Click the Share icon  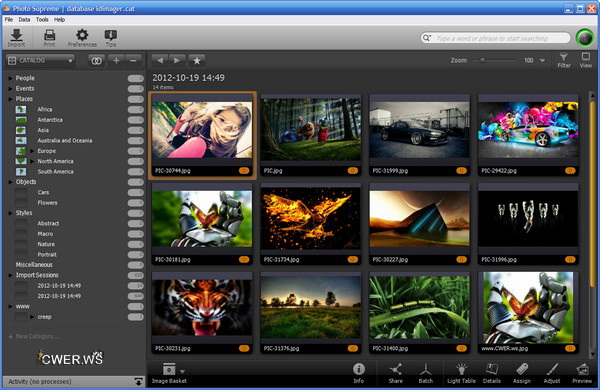tap(395, 369)
